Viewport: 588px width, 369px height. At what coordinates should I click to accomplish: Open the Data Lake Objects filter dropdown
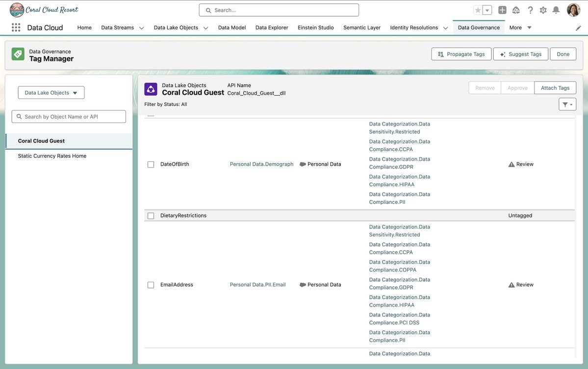(51, 92)
